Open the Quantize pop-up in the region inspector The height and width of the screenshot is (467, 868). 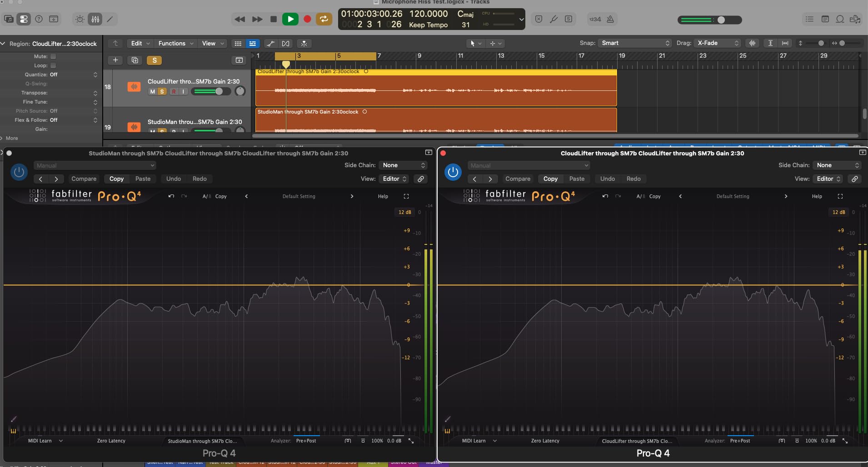(73, 75)
